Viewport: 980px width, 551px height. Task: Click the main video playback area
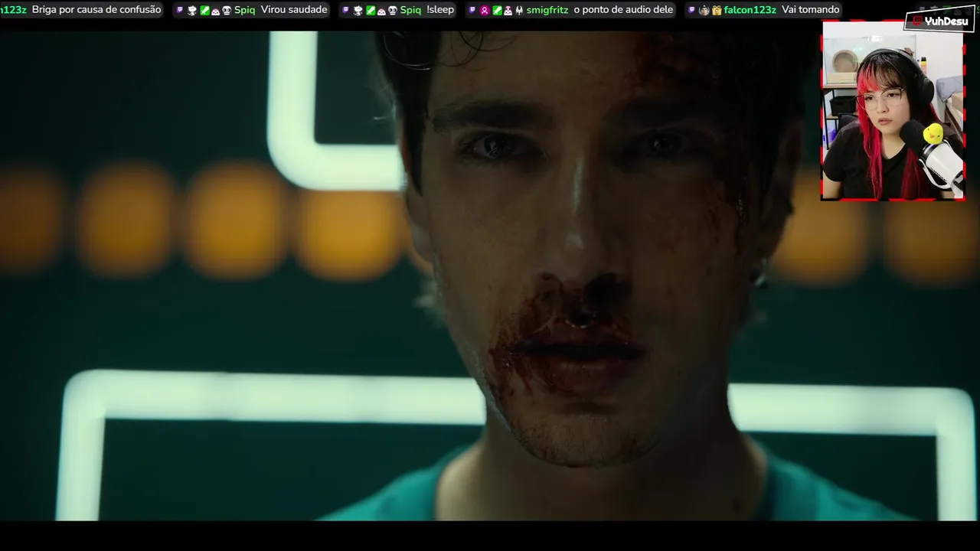point(490,275)
